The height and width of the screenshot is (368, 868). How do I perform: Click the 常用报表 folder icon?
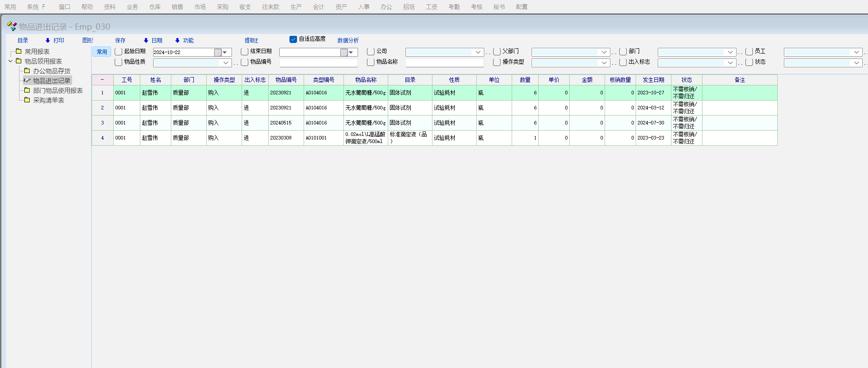coord(19,51)
